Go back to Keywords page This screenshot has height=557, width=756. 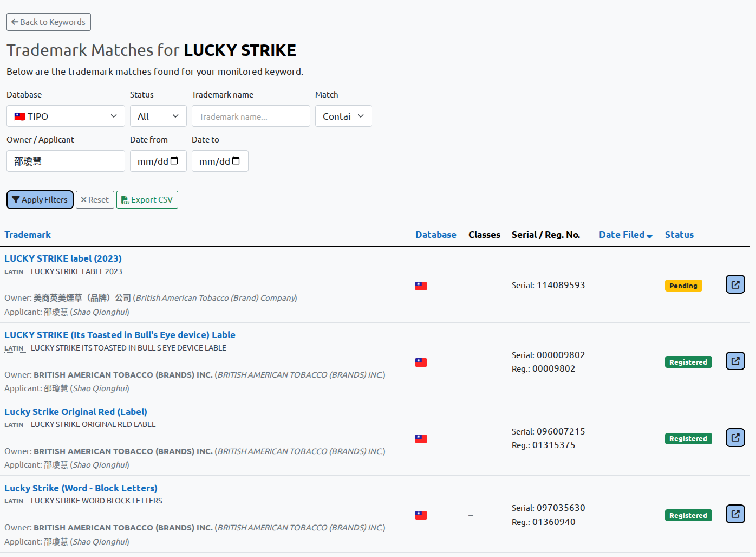pos(49,22)
